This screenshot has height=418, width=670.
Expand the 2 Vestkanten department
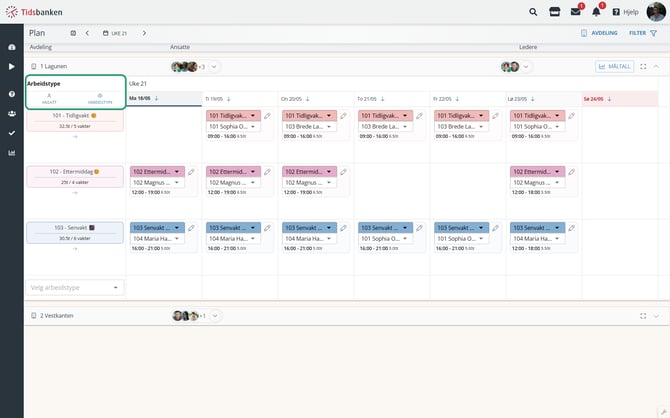click(656, 316)
